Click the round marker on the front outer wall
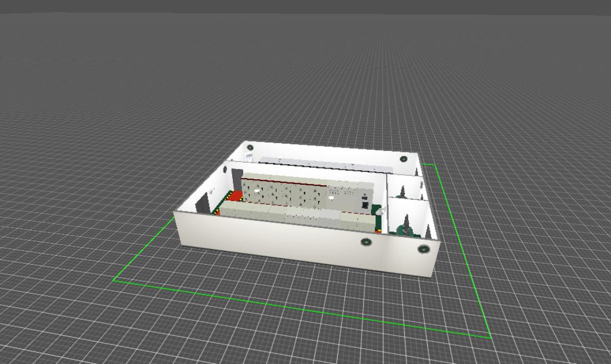611x364 pixels. pos(365,242)
